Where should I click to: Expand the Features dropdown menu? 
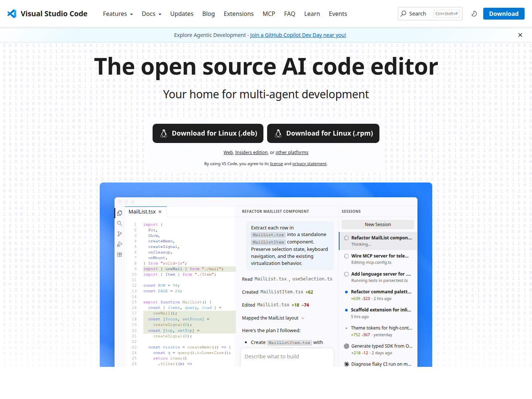(x=117, y=14)
